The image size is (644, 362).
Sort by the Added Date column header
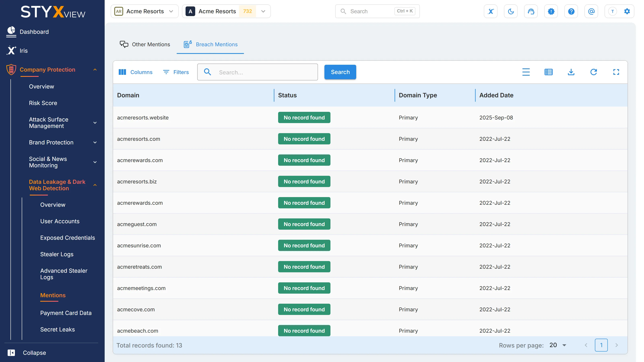coord(496,95)
